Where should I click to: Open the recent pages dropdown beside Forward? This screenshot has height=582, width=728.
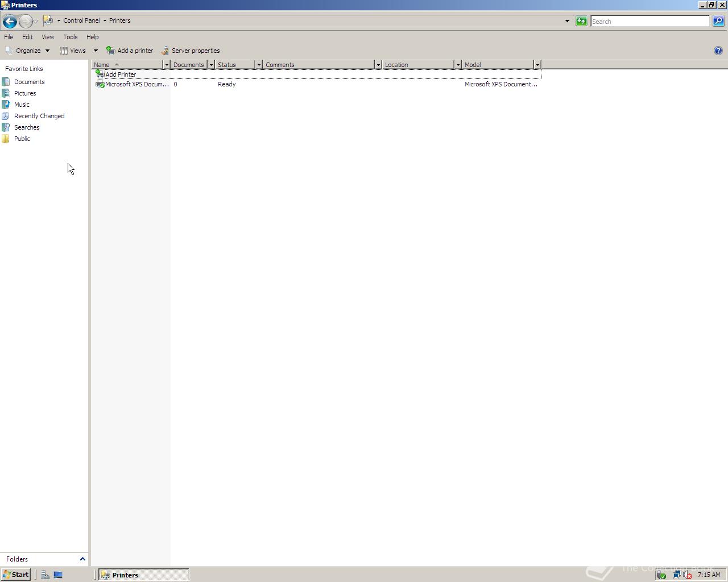pyautogui.click(x=36, y=22)
